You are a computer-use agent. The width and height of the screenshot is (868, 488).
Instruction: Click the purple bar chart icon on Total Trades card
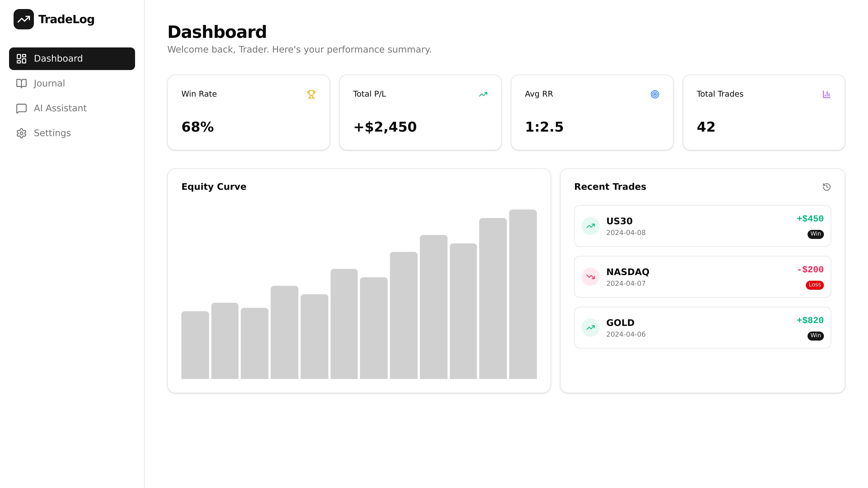[x=826, y=94]
